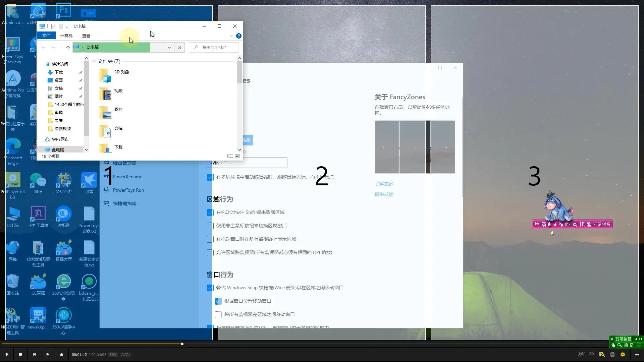This screenshot has height=362, width=644.
Task: Click the 查看 view menu in File Explorer
Action: point(86,35)
